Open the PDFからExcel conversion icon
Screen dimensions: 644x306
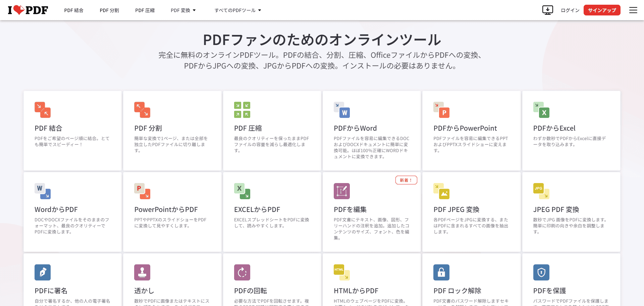tap(541, 110)
